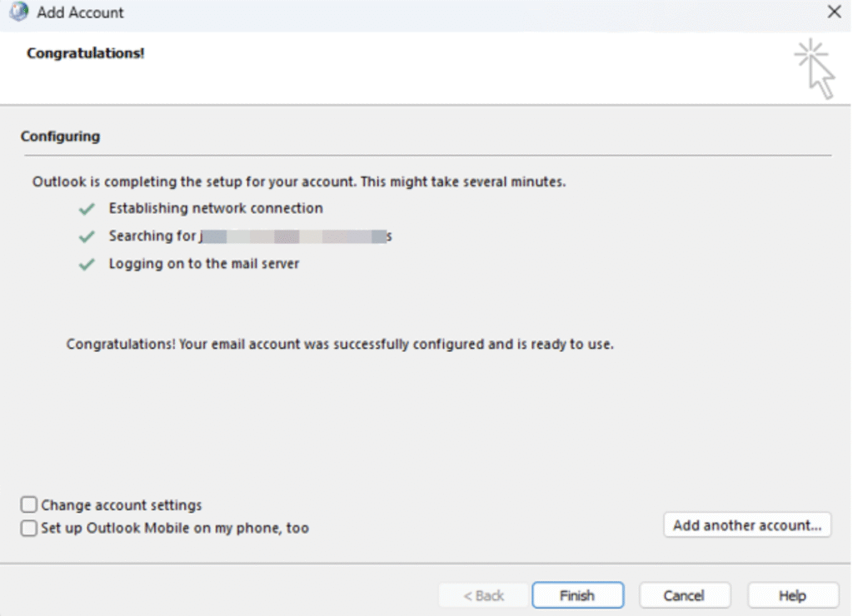Check Set up Outlook Mobile on my phone

27,528
